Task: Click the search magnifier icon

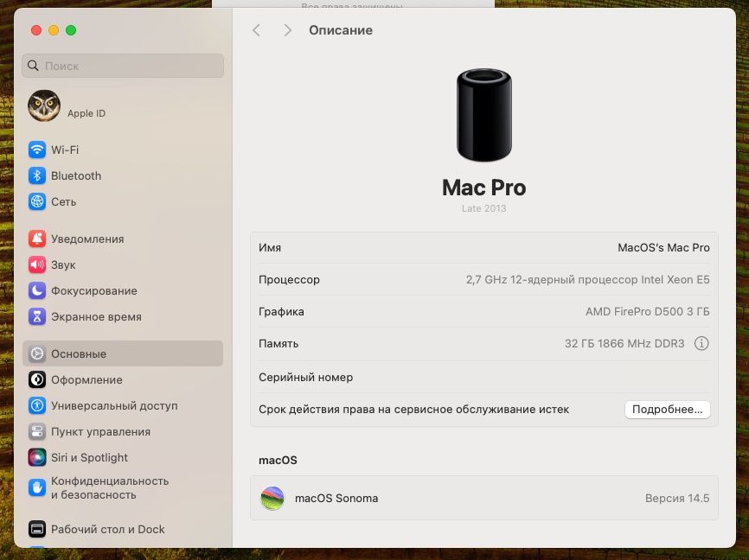Action: (33, 66)
